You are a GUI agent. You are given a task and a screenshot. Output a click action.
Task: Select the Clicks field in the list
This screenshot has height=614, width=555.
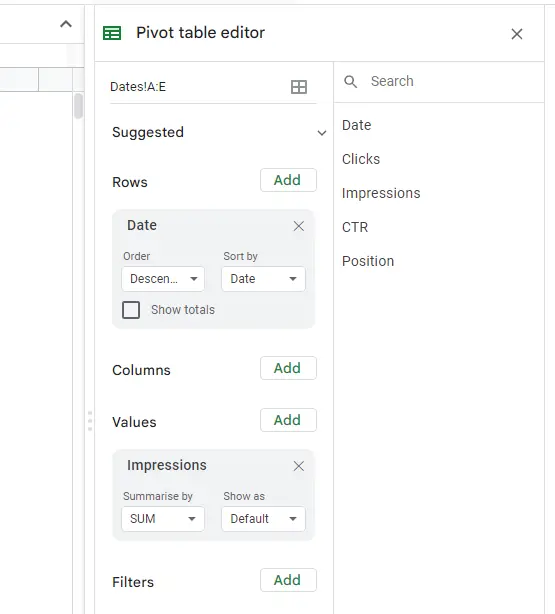coord(361,159)
